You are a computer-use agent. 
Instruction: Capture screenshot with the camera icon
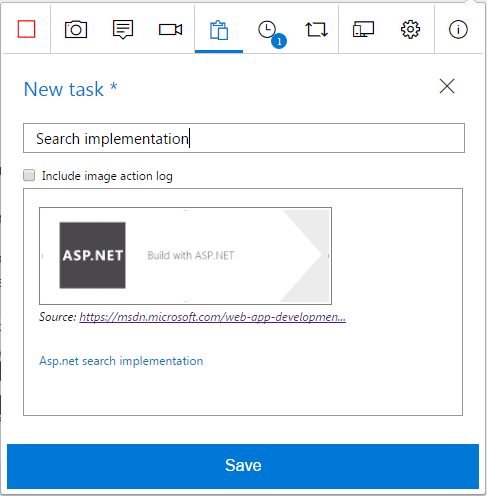click(76, 29)
